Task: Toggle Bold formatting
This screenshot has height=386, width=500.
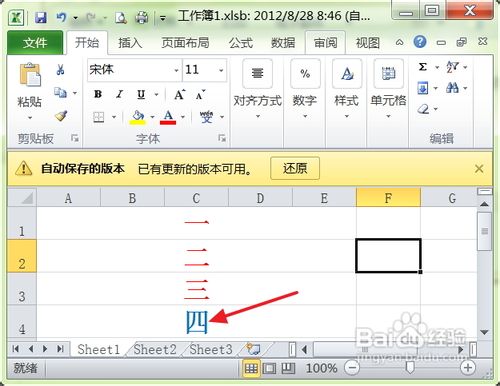Action: (98, 95)
